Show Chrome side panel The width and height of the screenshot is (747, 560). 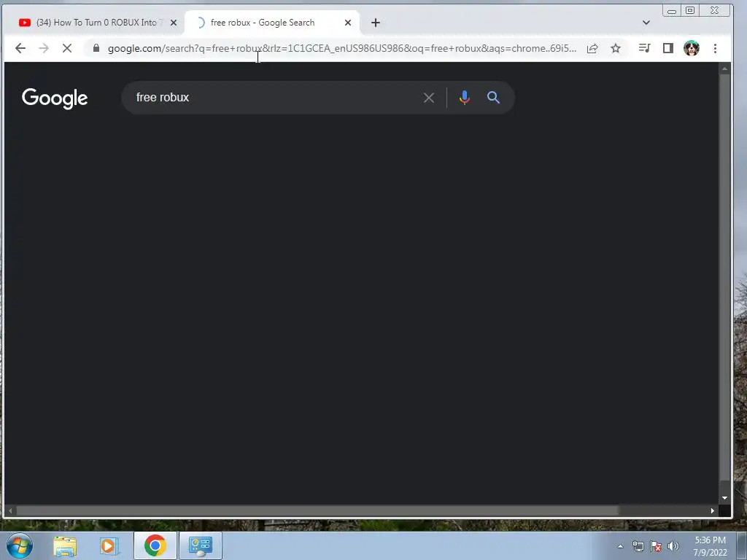(668, 48)
